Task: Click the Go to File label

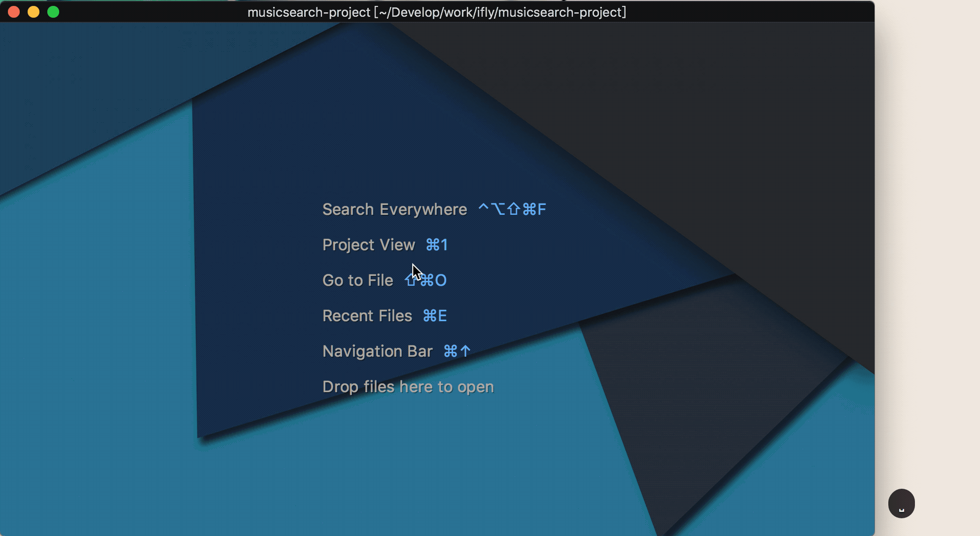Action: (x=357, y=280)
